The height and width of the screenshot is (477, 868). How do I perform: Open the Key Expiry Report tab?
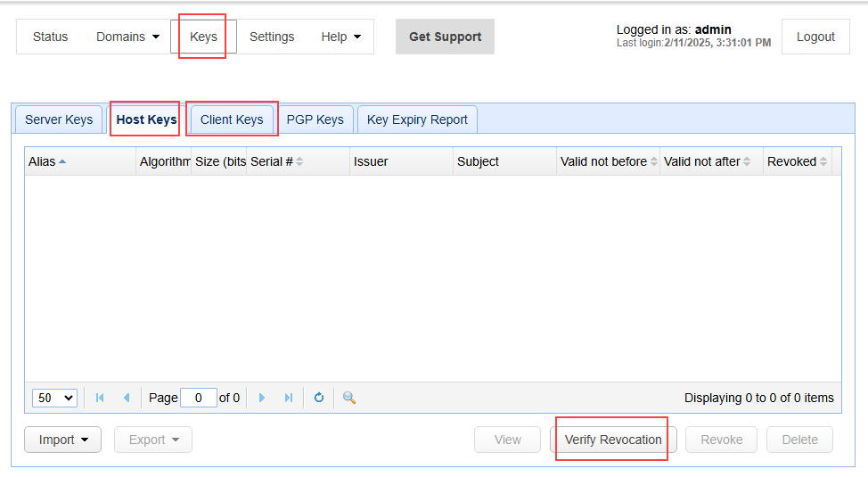pyautogui.click(x=417, y=119)
